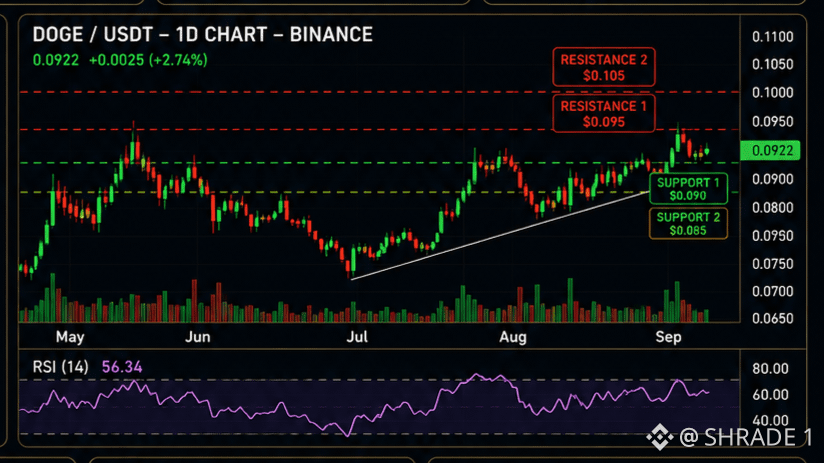Click the RSI (14) indicator label
The width and height of the screenshot is (824, 463).
pos(60,367)
